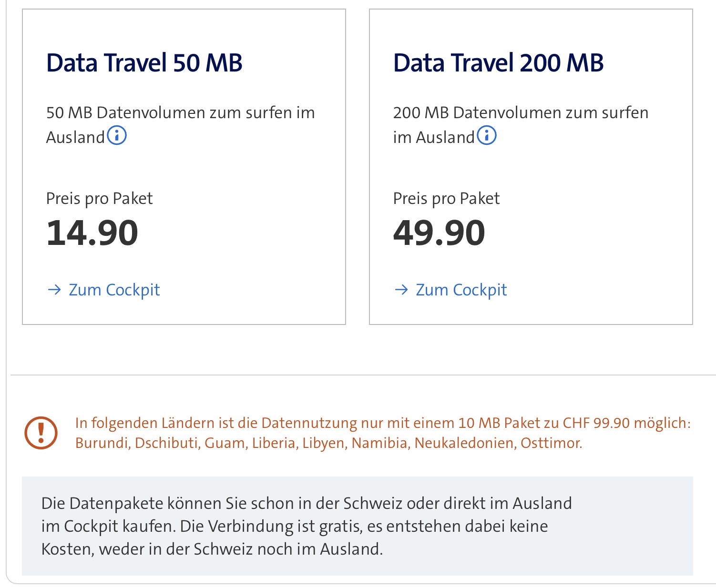Open Zum Cockpit link under 14.90 price
This screenshot has height=588, width=716.
pos(114,290)
